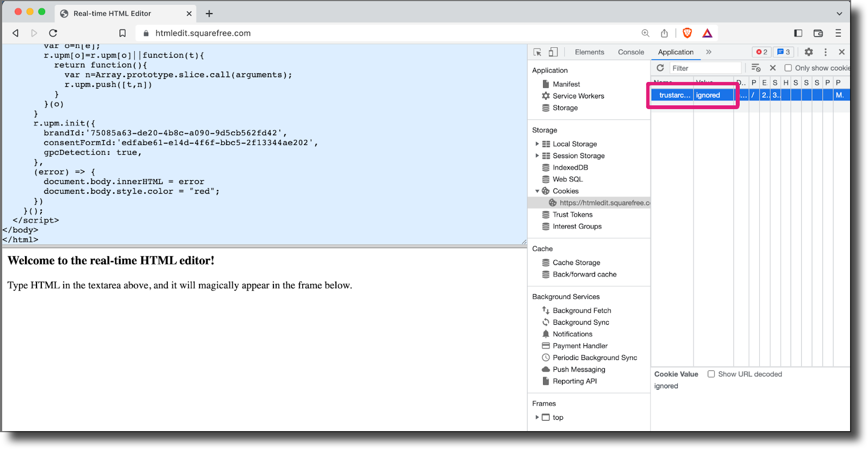Expand Session Storage in the sidebar
The height and width of the screenshot is (449, 868).
pos(537,156)
